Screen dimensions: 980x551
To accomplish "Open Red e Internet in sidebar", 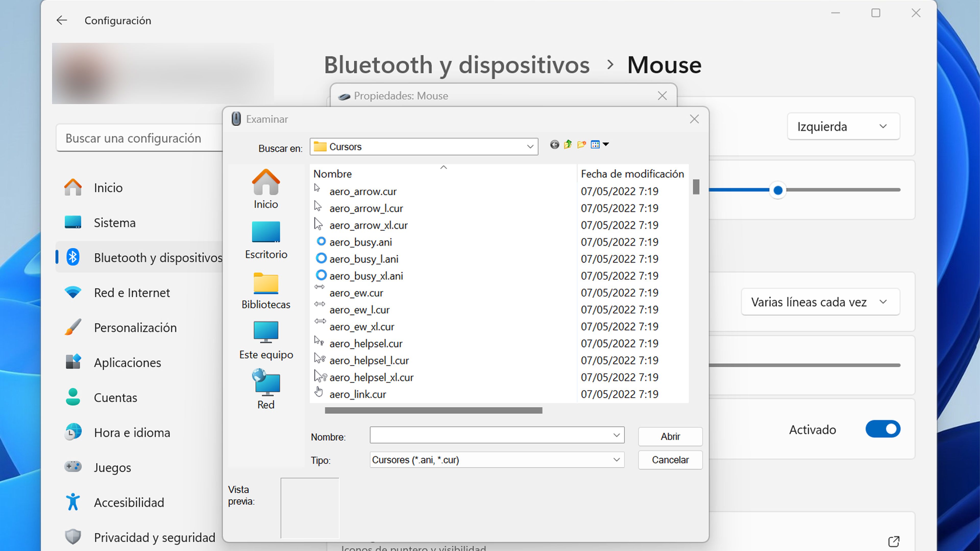I will 140,293.
